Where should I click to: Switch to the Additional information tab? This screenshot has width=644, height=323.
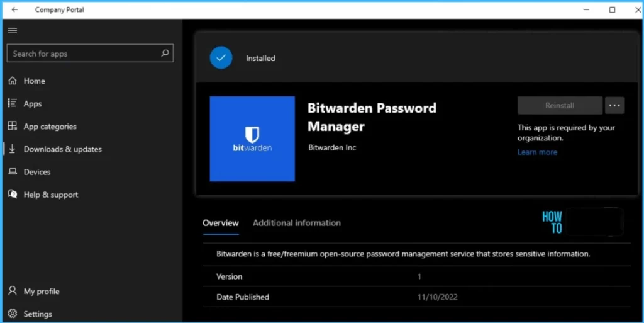pos(297,223)
